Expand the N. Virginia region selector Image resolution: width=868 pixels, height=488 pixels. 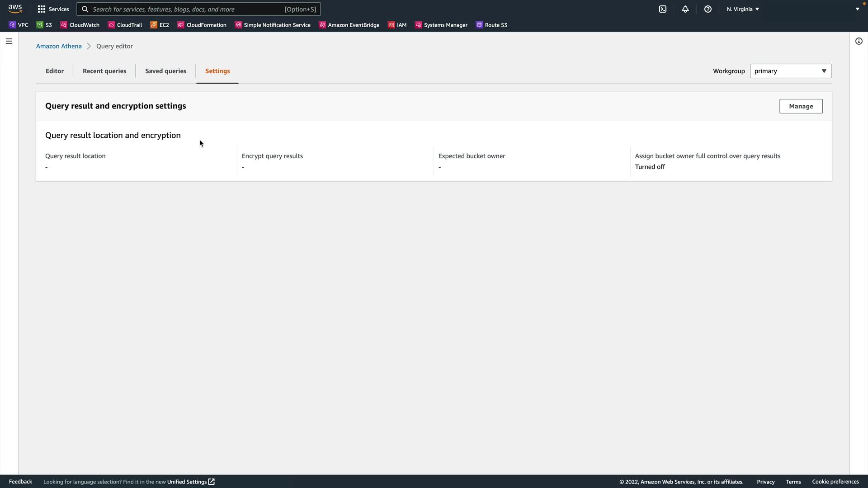(x=743, y=9)
